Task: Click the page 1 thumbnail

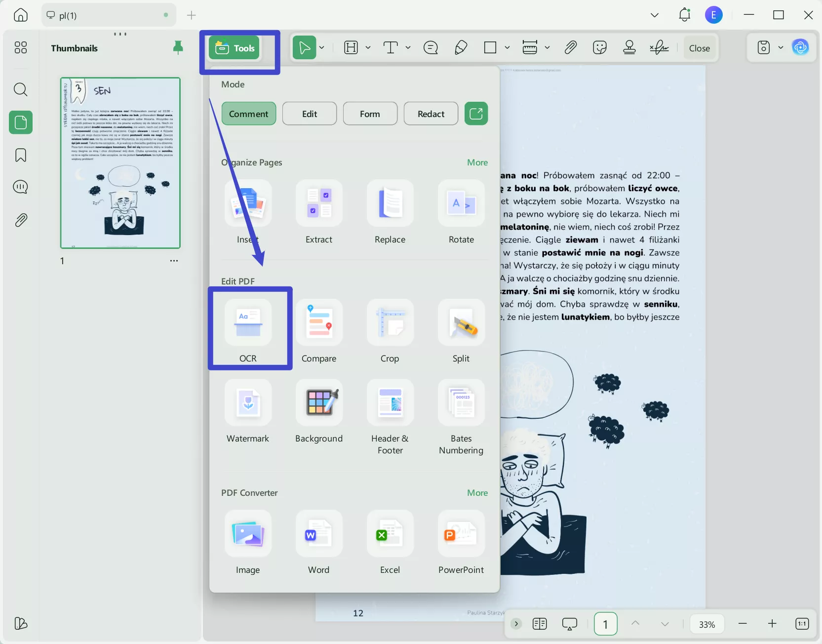Action: click(120, 163)
